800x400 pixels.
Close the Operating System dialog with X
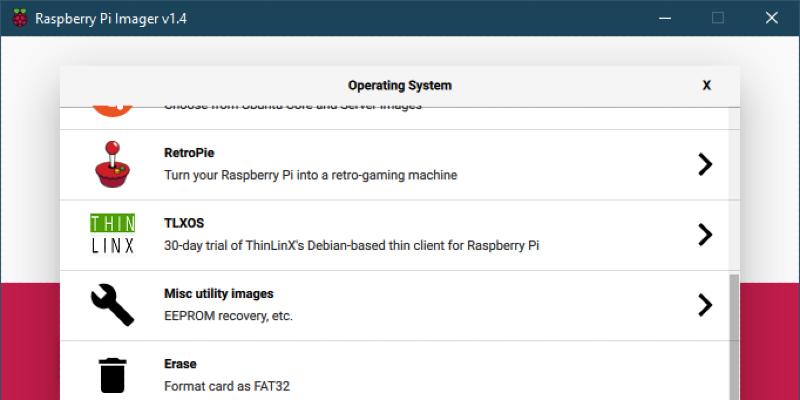[707, 85]
